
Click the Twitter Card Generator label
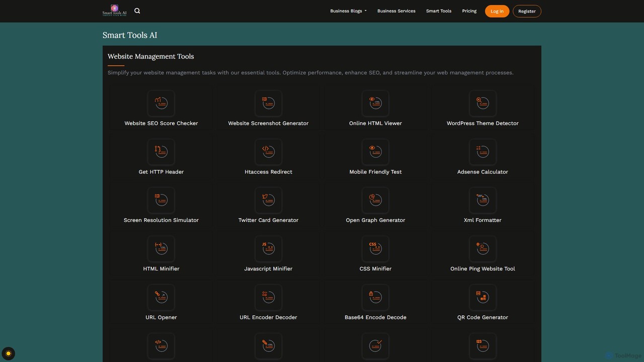268,220
